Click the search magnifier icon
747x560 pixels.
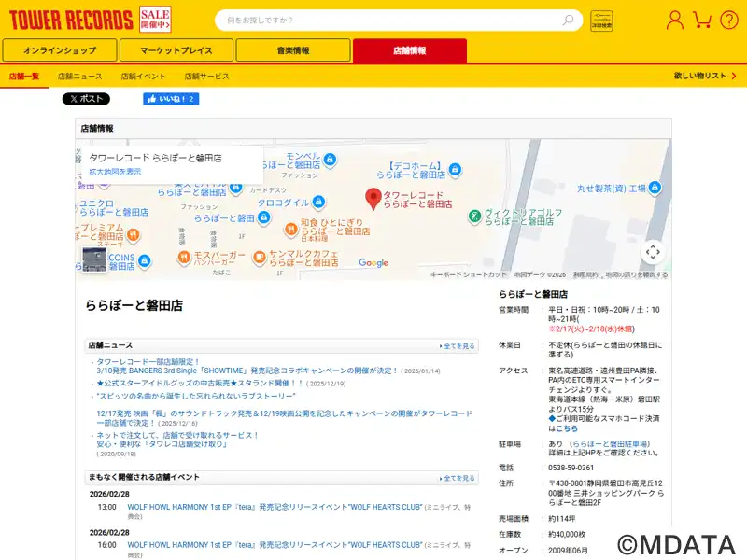point(569,20)
